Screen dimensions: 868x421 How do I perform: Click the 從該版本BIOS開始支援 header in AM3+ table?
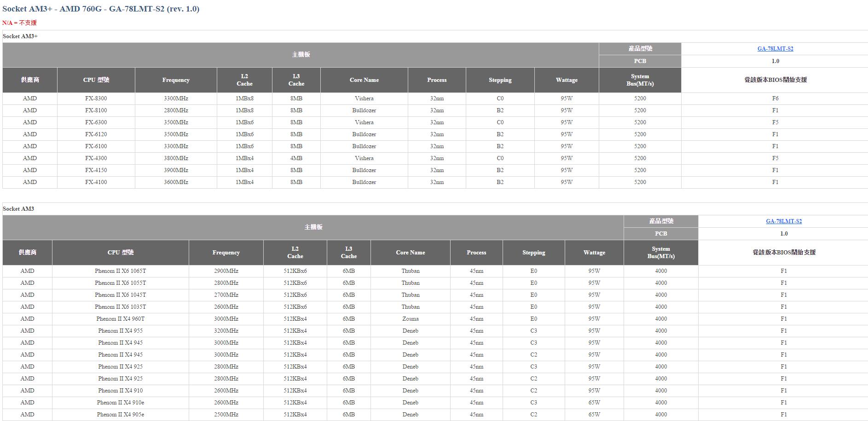click(775, 80)
